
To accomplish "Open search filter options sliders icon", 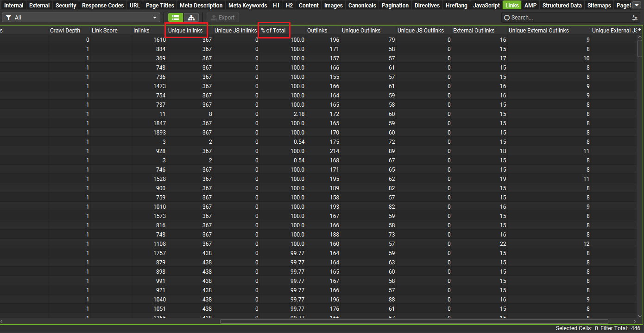I will tap(635, 18).
